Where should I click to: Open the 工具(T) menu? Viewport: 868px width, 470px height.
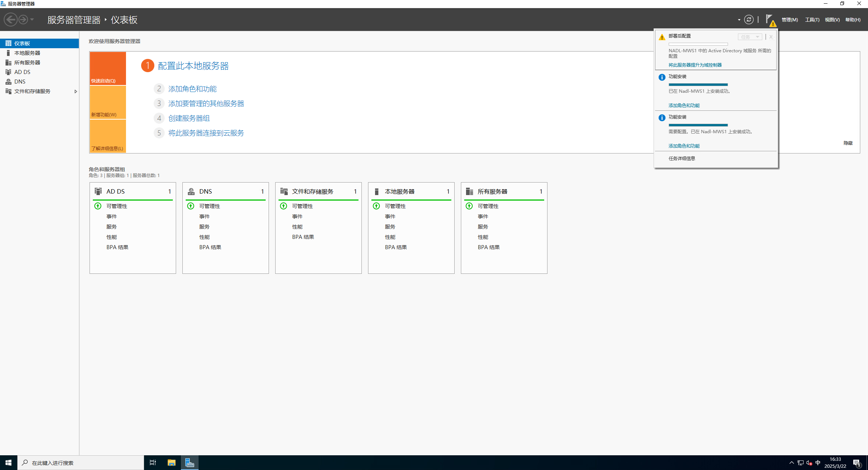(x=812, y=20)
